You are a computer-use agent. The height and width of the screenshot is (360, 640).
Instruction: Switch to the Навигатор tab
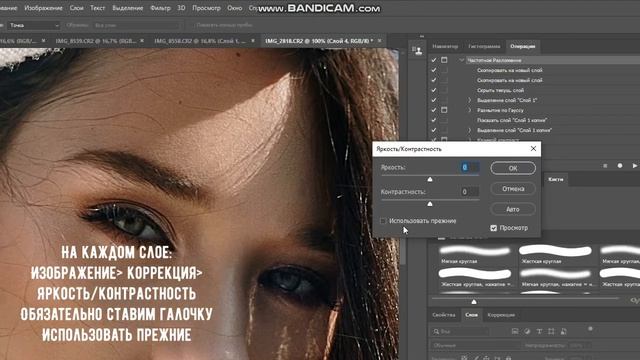tap(445, 46)
